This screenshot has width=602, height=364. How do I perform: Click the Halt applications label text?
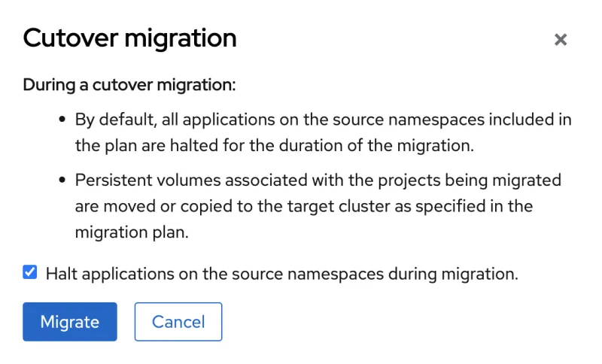[x=281, y=274]
